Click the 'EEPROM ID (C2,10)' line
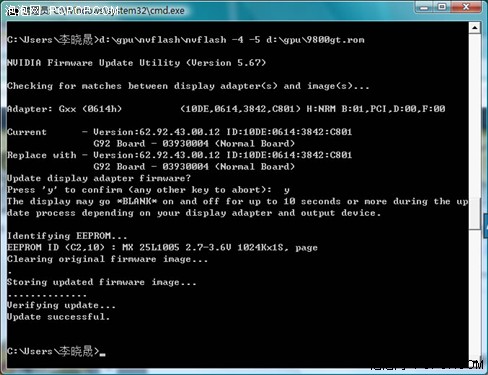 162,248
